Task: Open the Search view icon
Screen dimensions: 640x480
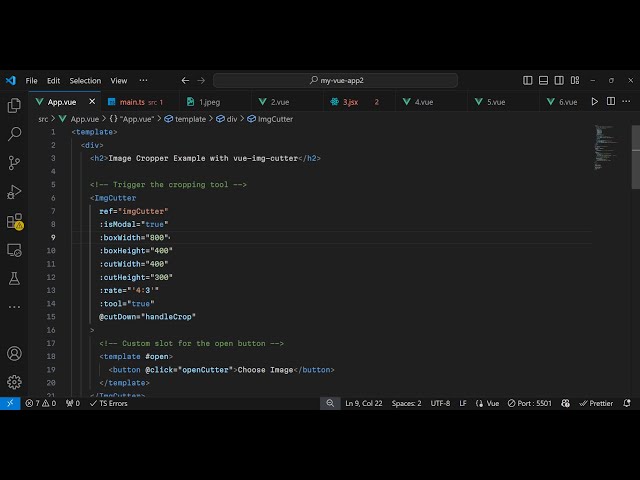Action: [14, 133]
